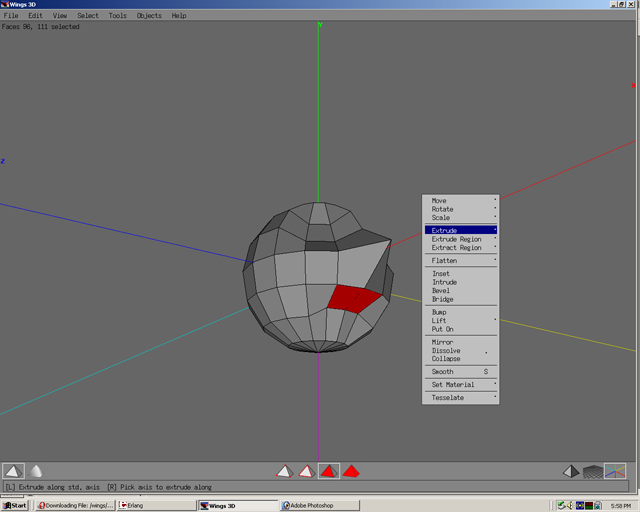The height and width of the screenshot is (512, 640).
Task: Click the selected red face on sphere
Action: (353, 299)
